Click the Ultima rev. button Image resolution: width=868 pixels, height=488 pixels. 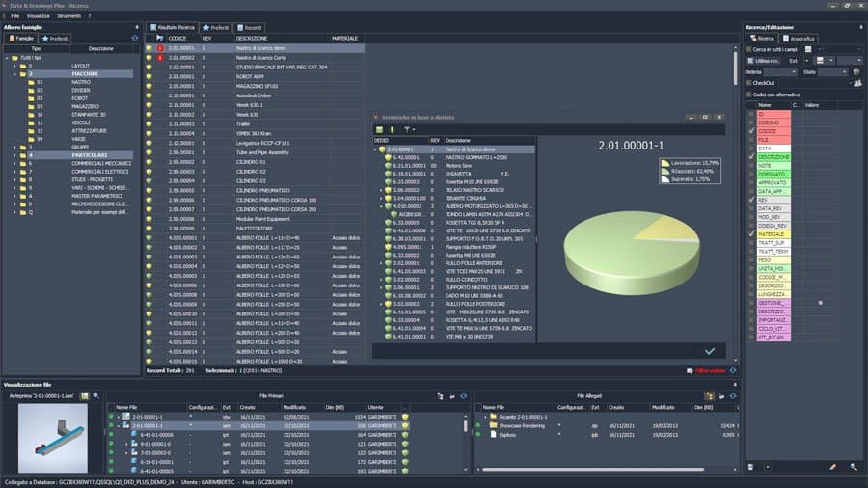pyautogui.click(x=764, y=61)
